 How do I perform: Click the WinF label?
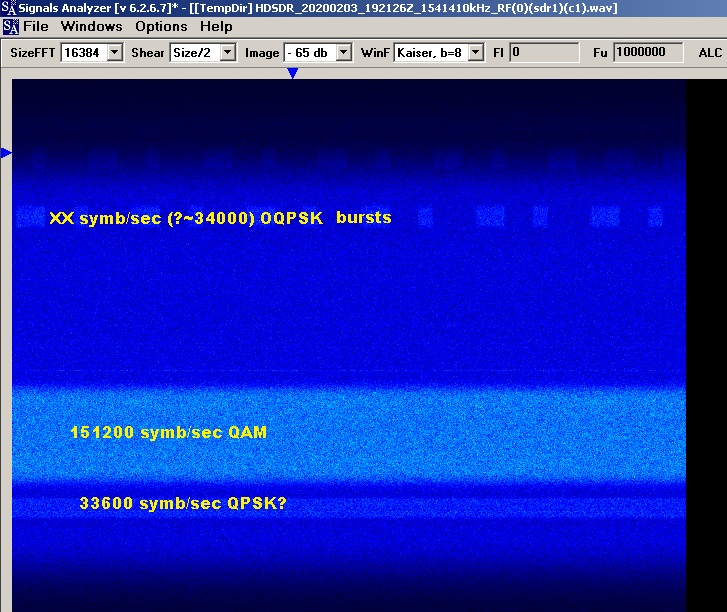(375, 53)
